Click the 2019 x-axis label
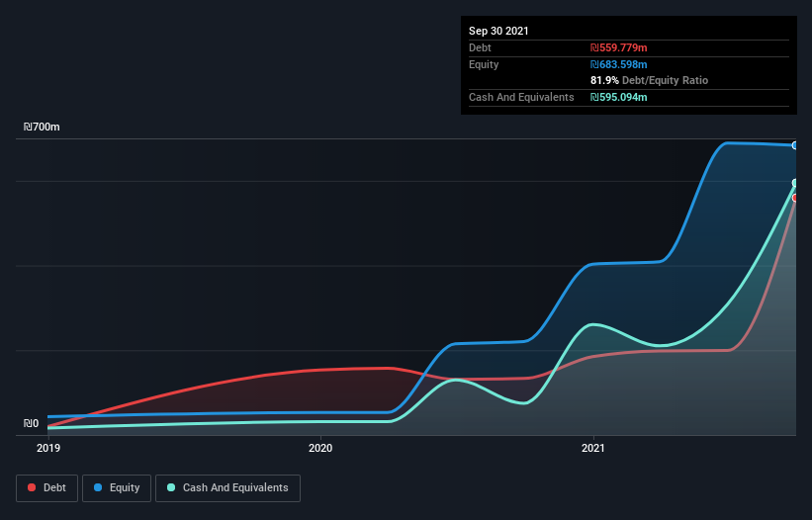This screenshot has width=812, height=520. point(48,448)
